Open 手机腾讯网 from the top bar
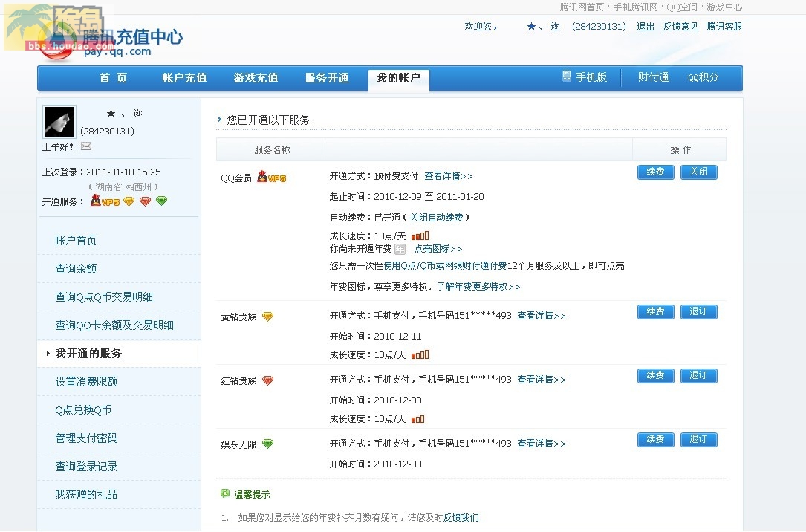 point(635,7)
